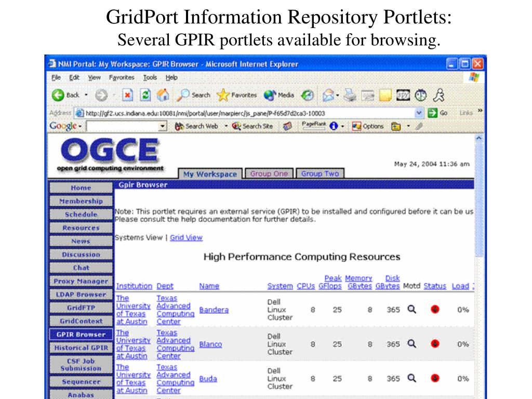
Task: Open the Help menu
Action: click(171, 78)
